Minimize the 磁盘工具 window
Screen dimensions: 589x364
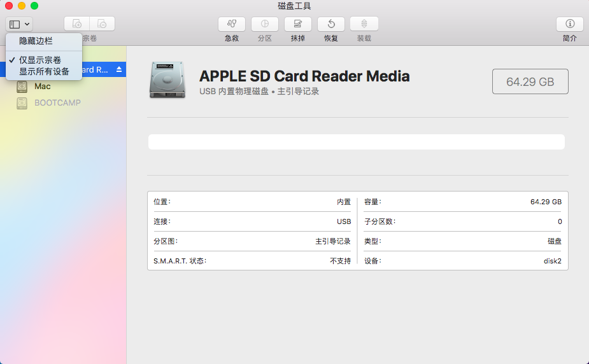pyautogui.click(x=22, y=6)
